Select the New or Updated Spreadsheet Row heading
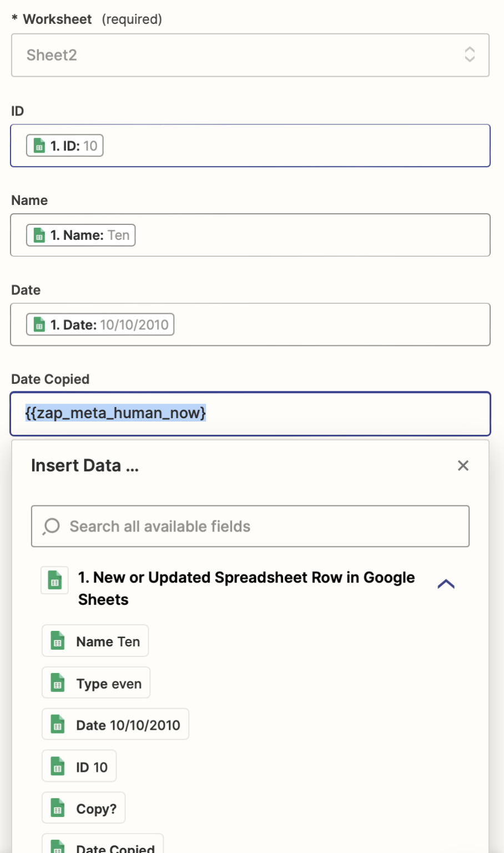 coord(246,588)
